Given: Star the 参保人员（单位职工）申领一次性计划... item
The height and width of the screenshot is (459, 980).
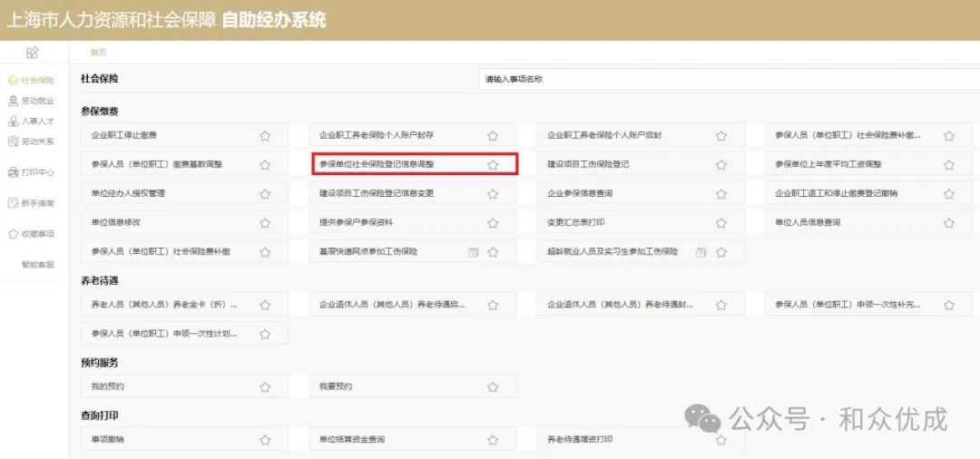Looking at the screenshot, I should [x=265, y=334].
